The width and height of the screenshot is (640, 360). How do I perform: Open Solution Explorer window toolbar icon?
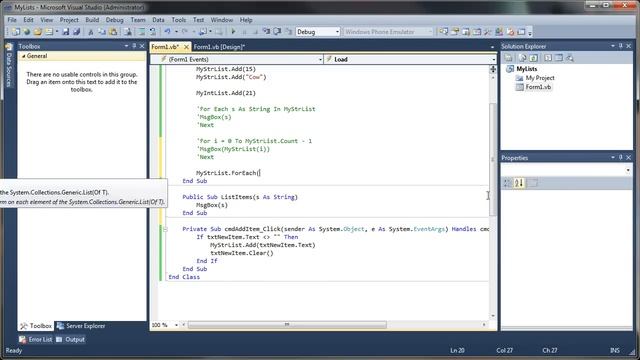coord(444,31)
